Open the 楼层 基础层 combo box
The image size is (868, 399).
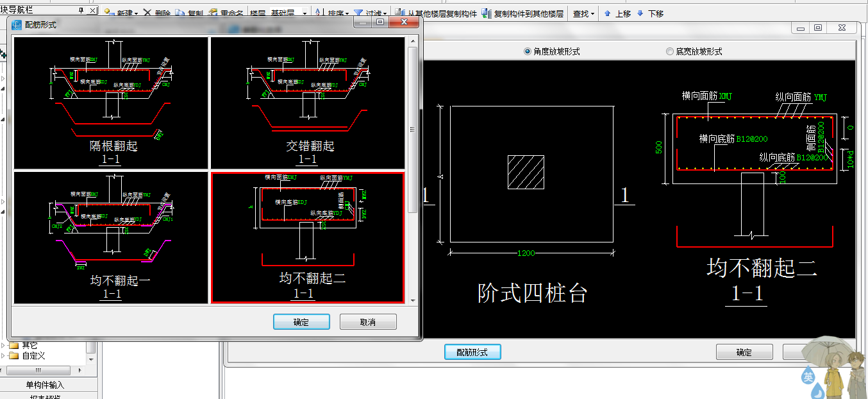(288, 13)
